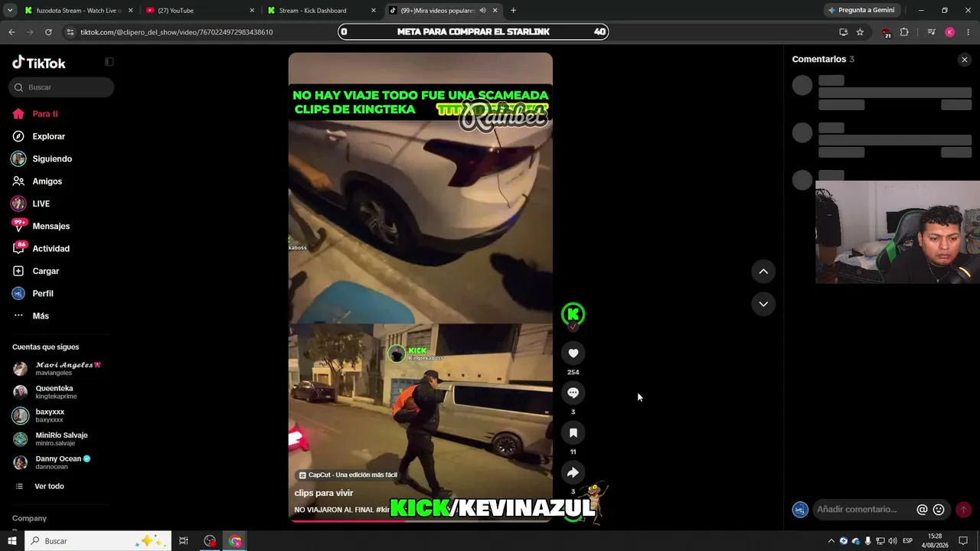Open the Chrome extensions puzzle menu
Viewport: 980px width, 551px height.
pos(904,32)
